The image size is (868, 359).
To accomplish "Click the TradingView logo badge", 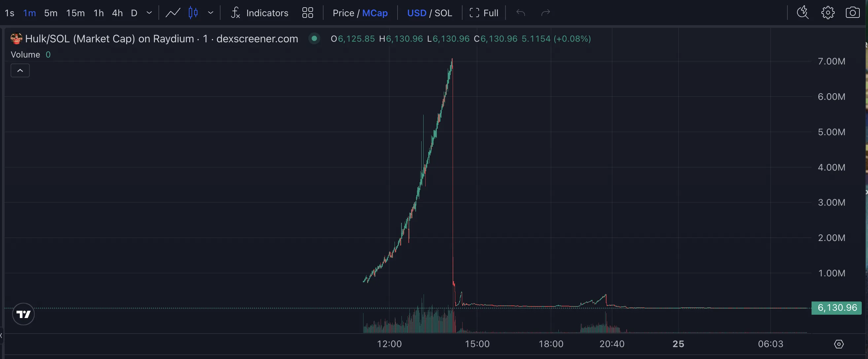I will tap(23, 314).
